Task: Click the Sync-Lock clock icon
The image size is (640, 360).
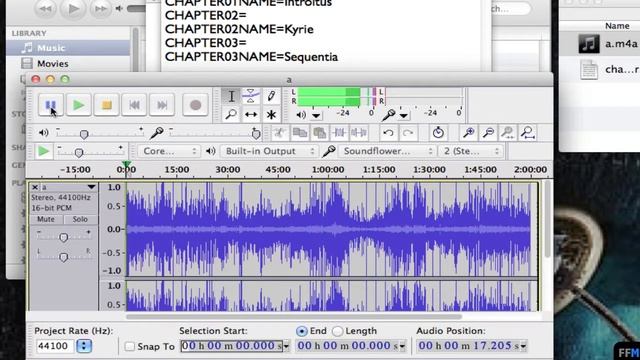Action: click(438, 133)
